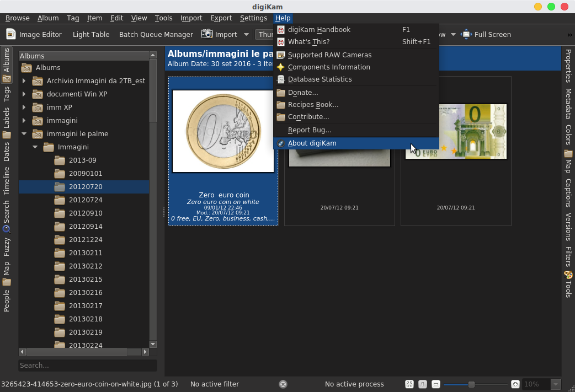Open the digiKam Handbook entry
The image size is (575, 392).
(318, 30)
